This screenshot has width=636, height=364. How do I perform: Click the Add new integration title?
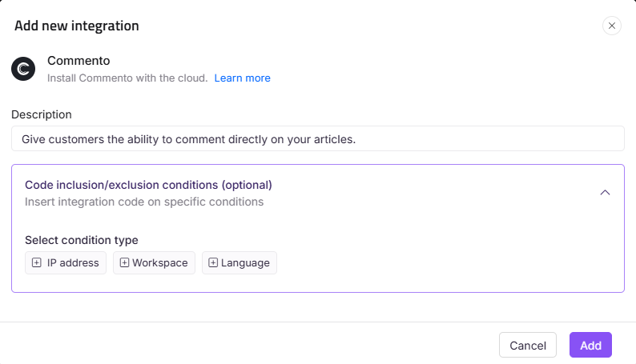pyautogui.click(x=77, y=26)
